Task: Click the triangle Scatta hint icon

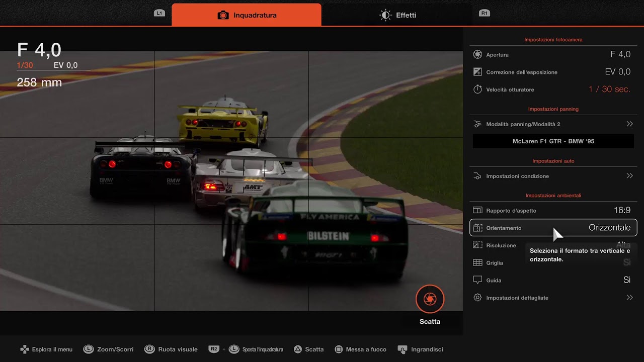Action: tap(298, 349)
